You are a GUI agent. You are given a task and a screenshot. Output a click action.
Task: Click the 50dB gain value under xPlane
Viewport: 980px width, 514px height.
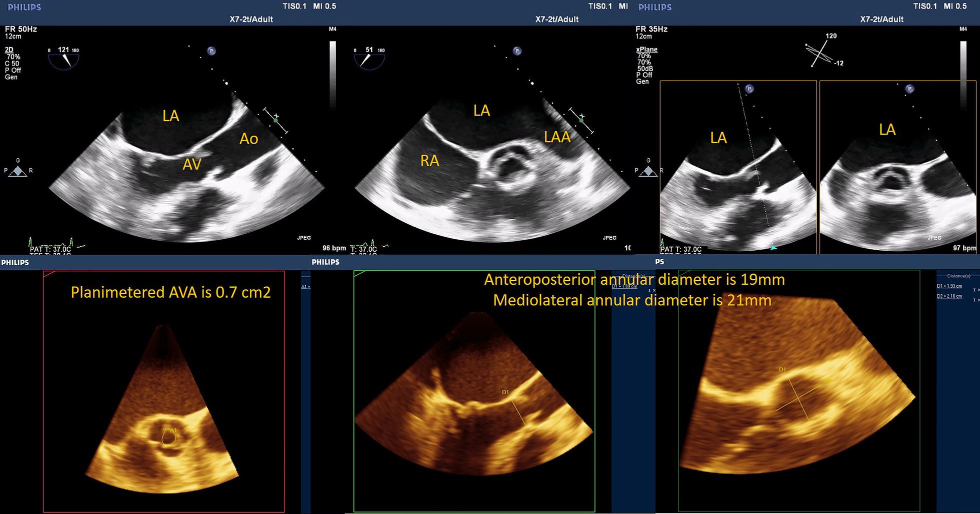coord(645,69)
